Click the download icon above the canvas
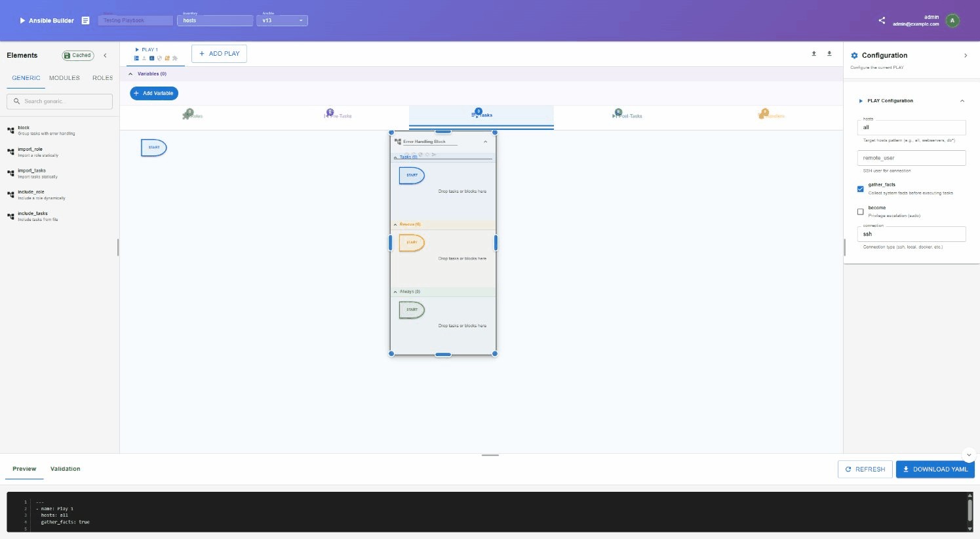This screenshot has height=539, width=980. coord(829,54)
